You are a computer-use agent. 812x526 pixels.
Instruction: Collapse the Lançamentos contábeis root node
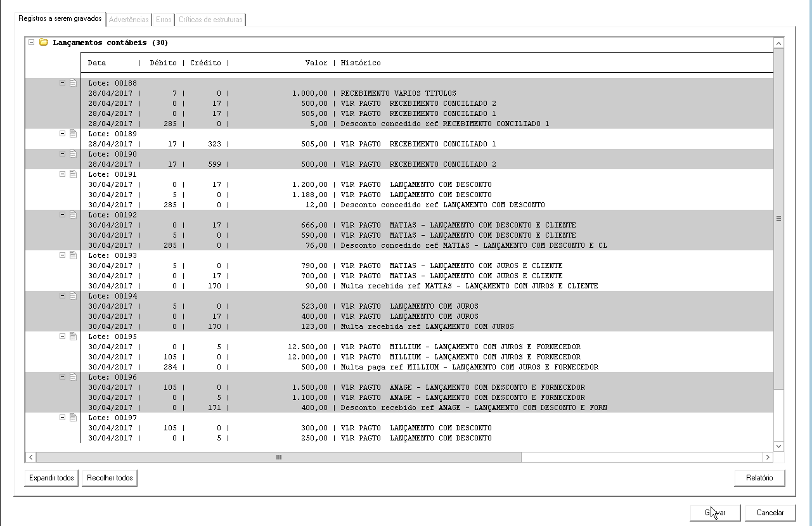point(30,42)
